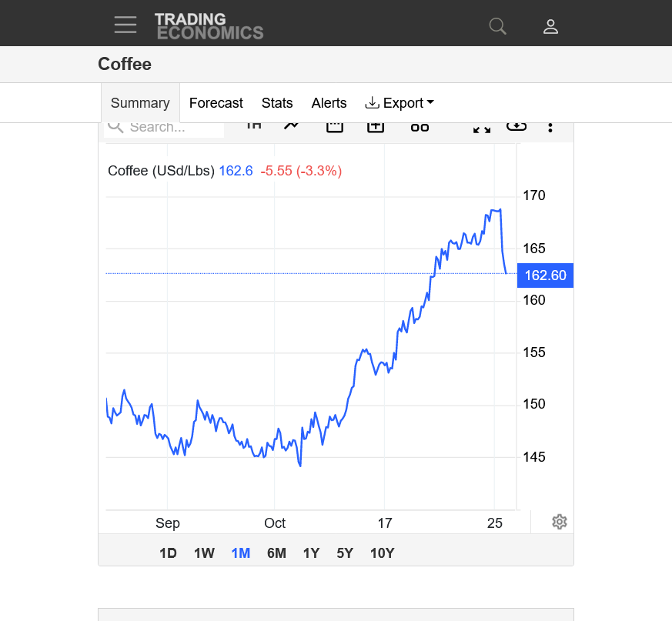Switch to the Summary tab
The height and width of the screenshot is (621, 672).
[x=140, y=103]
